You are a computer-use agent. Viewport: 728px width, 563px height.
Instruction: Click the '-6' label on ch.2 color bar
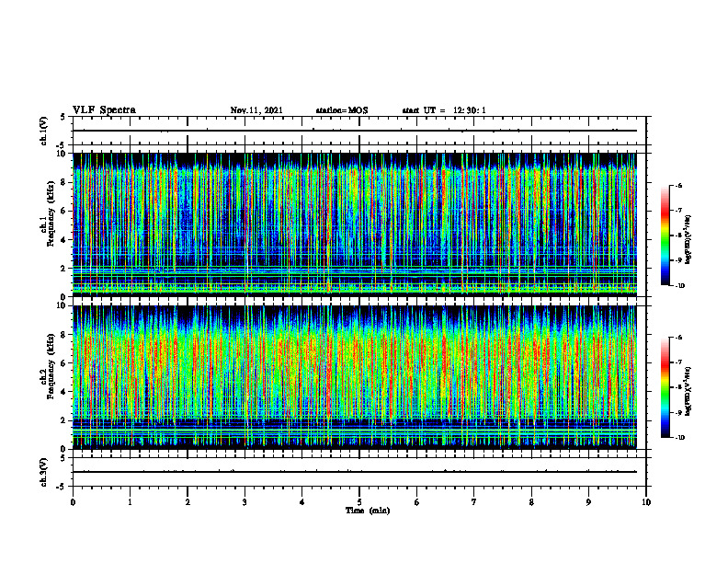tap(678, 338)
